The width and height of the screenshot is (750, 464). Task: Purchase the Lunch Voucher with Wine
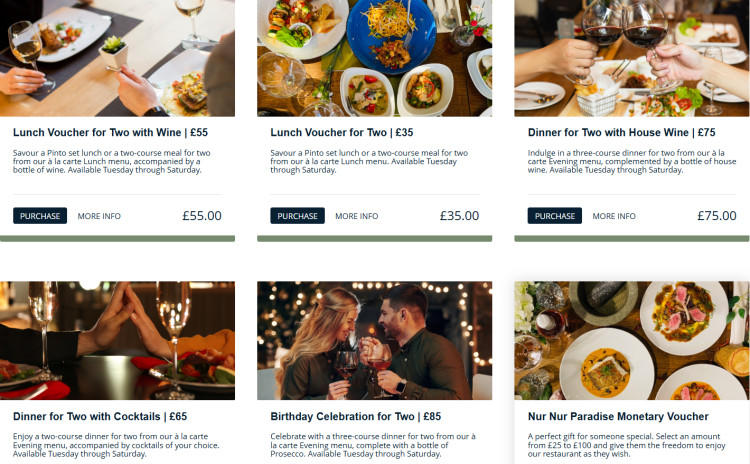(x=40, y=216)
